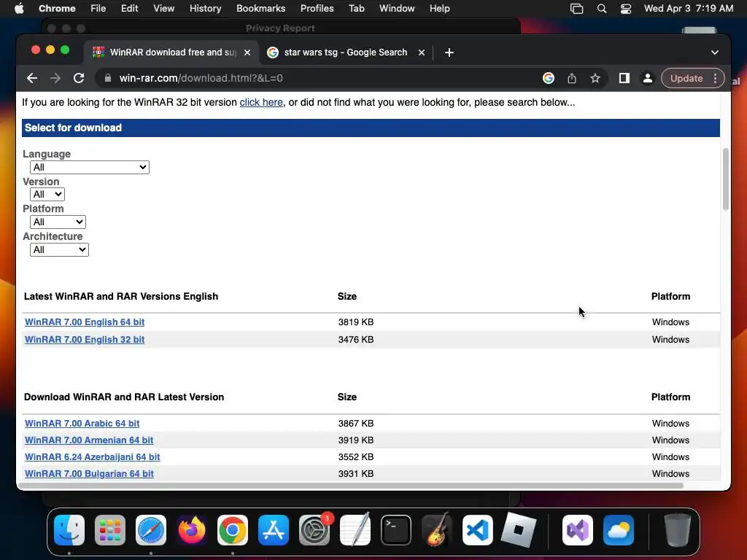The image size is (747, 560).
Task: Open Google Chrome in the Dock
Action: (x=233, y=530)
